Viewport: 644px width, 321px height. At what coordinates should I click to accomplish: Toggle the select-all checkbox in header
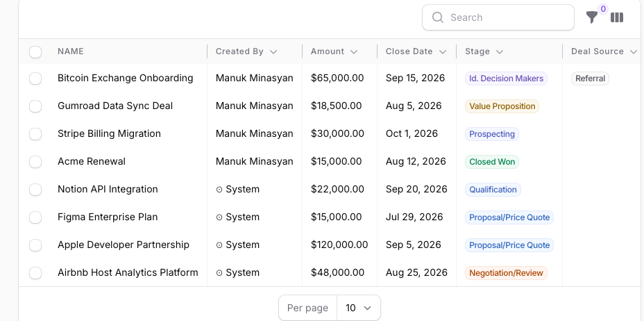point(35,52)
